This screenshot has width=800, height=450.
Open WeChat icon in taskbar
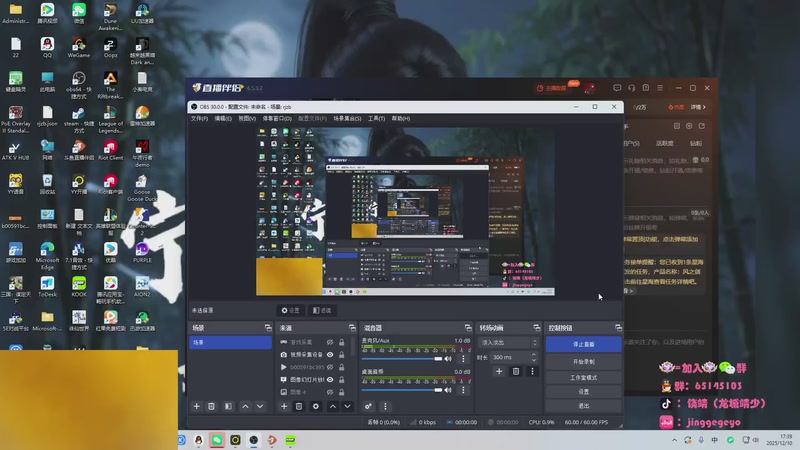tap(217, 440)
